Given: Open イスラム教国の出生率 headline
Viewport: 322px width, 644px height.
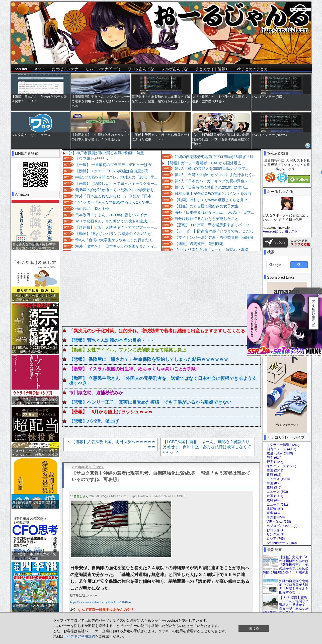Looking at the screenshot, I should (x=135, y=369).
